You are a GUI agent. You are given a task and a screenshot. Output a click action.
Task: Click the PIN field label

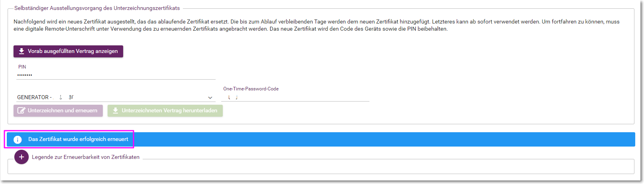(22, 67)
